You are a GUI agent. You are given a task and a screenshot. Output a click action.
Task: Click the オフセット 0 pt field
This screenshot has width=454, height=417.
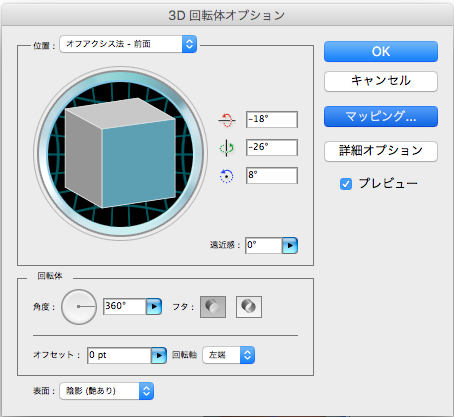[119, 355]
